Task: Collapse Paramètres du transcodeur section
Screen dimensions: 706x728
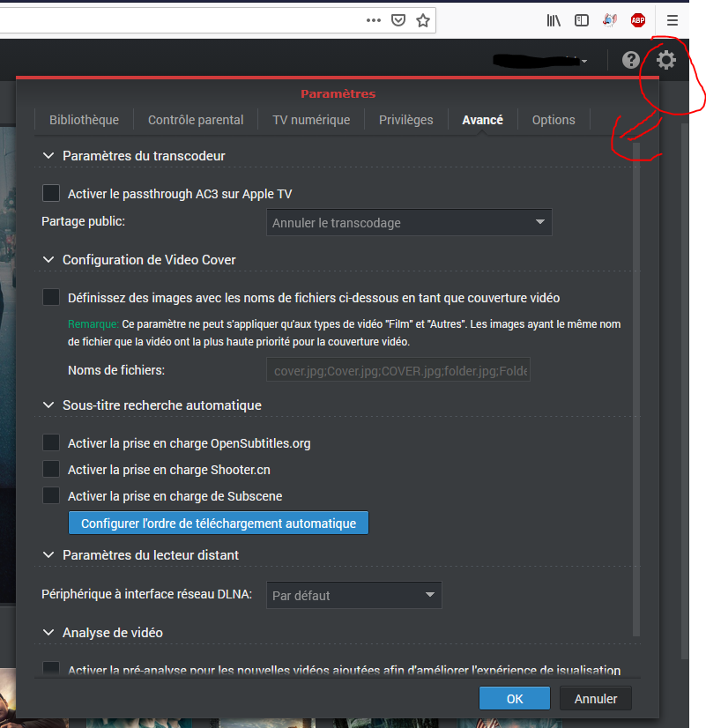Action: (x=48, y=155)
